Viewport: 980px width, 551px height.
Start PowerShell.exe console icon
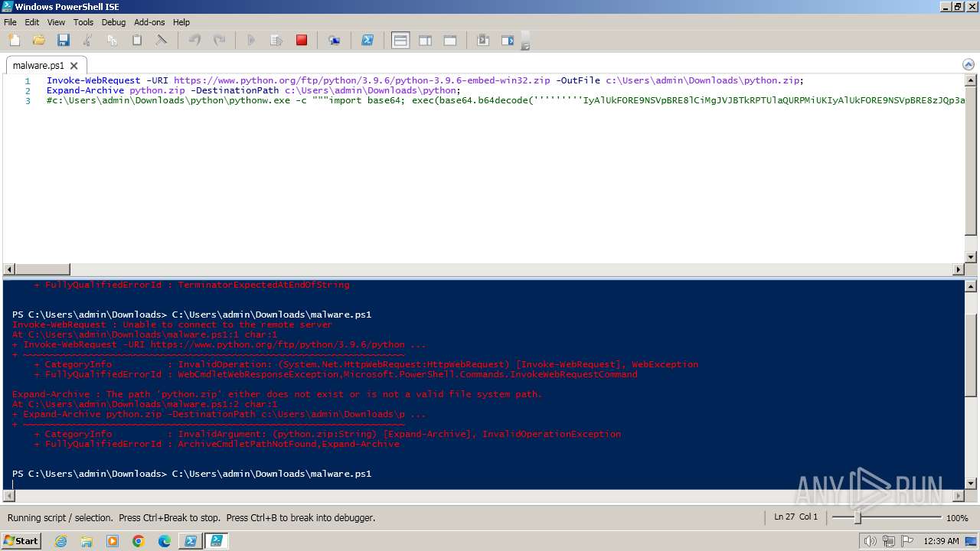coord(367,40)
